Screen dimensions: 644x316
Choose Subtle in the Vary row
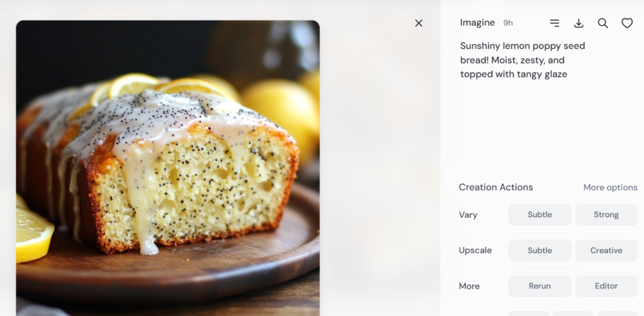[540, 215]
